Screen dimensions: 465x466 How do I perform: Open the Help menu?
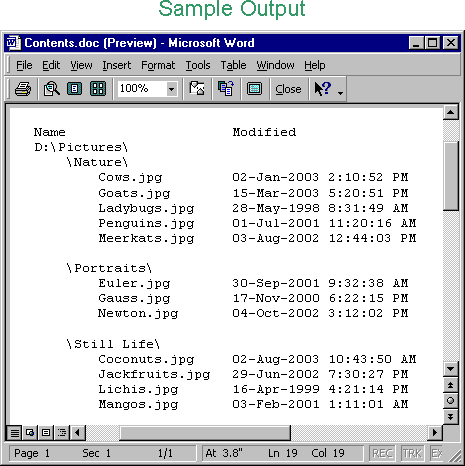point(315,65)
